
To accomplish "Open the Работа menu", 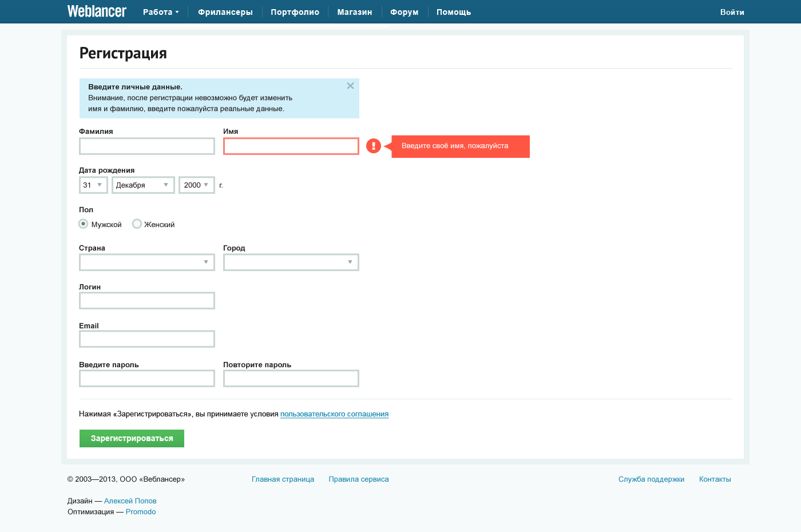I will pyautogui.click(x=160, y=12).
